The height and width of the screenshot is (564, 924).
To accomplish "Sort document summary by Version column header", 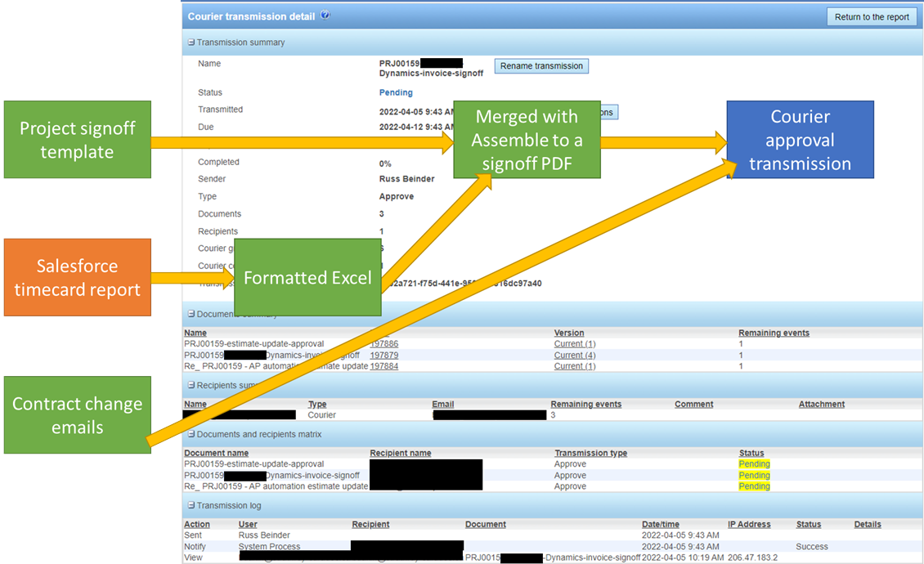I will tap(569, 333).
